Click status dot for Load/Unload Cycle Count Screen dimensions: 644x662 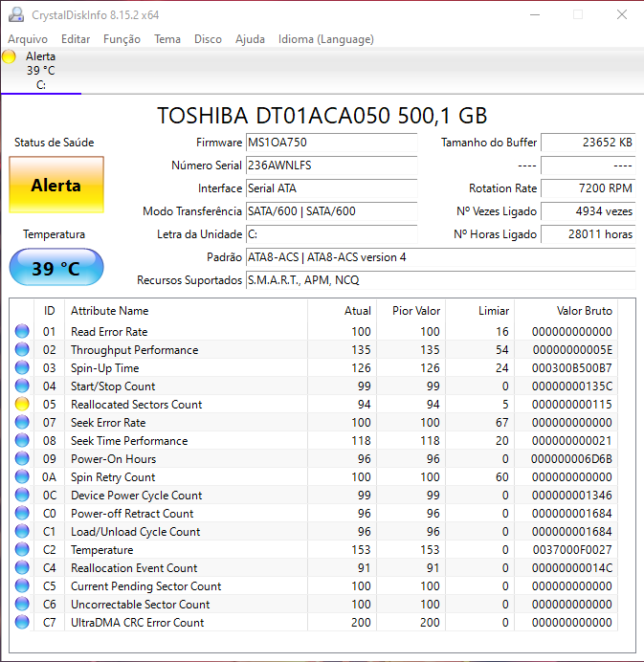(x=22, y=531)
